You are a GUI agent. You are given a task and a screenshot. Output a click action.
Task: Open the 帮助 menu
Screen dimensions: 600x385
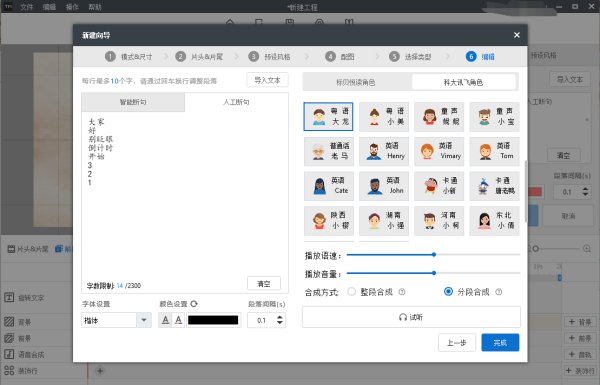pos(95,7)
